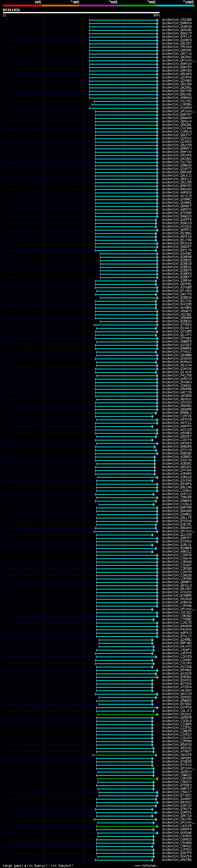The height and width of the screenshot is (868, 197).
Task: Click the orange ~40% identity legend segment
Action: point(60,6)
